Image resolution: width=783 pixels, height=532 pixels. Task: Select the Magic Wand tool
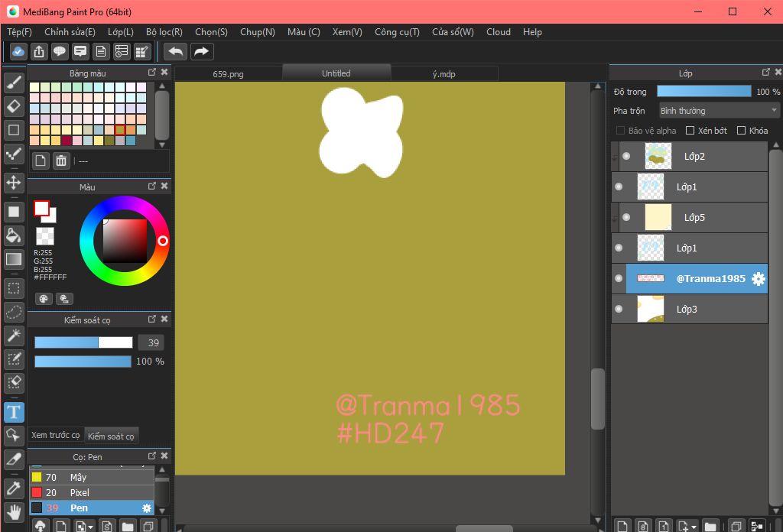14,336
